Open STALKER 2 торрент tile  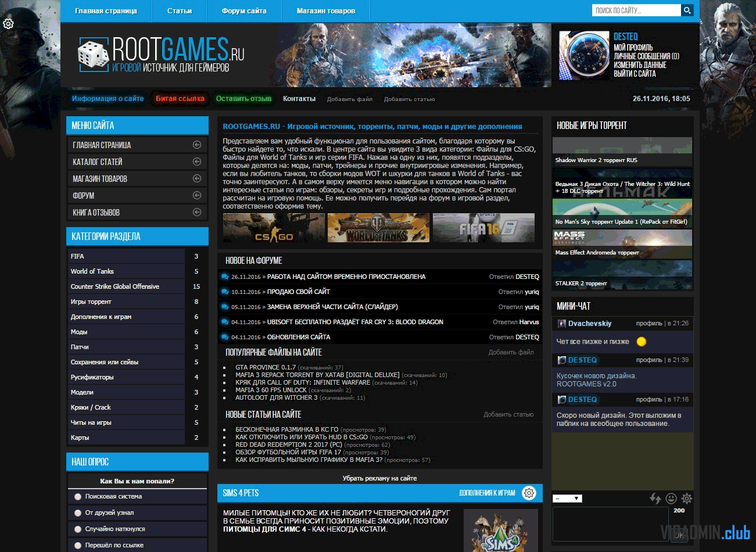(622, 275)
